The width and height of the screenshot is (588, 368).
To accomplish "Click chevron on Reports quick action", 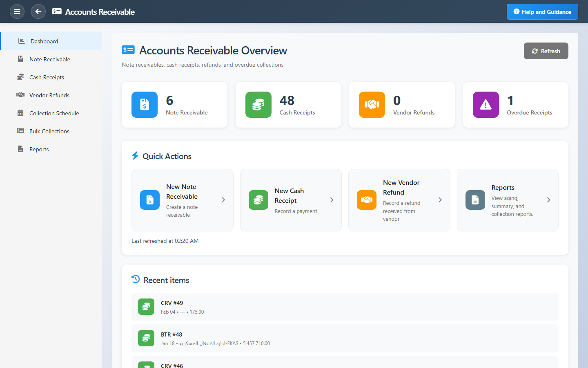I will click(548, 200).
